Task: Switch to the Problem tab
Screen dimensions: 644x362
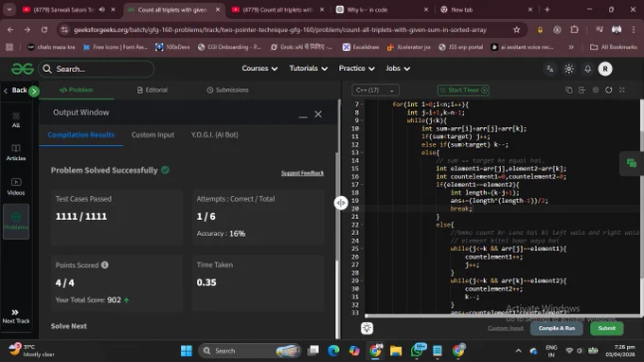Action: click(77, 90)
